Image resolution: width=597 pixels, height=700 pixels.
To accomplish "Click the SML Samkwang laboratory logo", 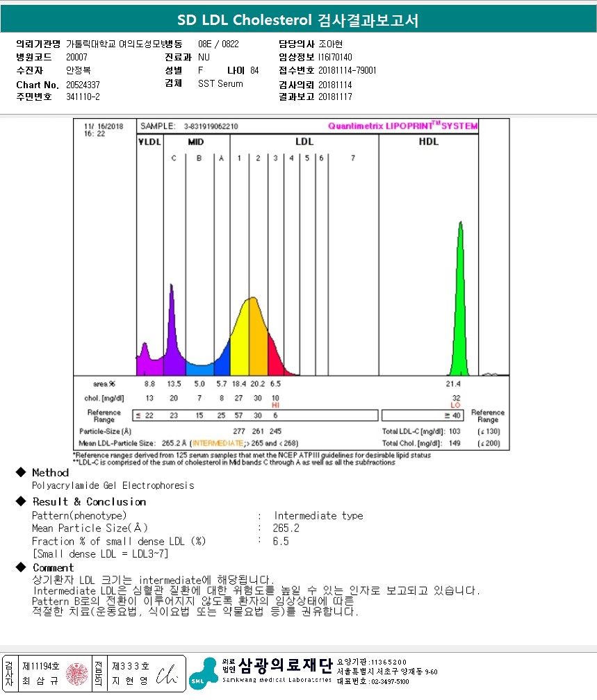I will point(204,673).
